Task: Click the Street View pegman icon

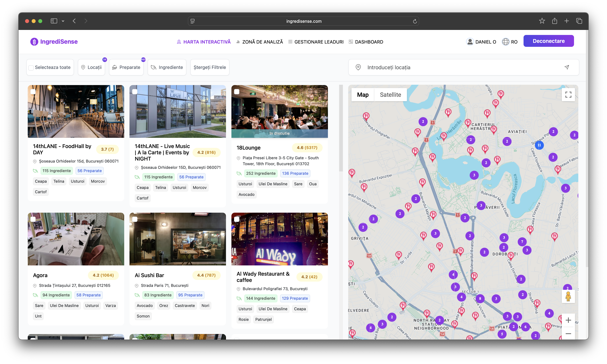Action: pyautogui.click(x=568, y=296)
